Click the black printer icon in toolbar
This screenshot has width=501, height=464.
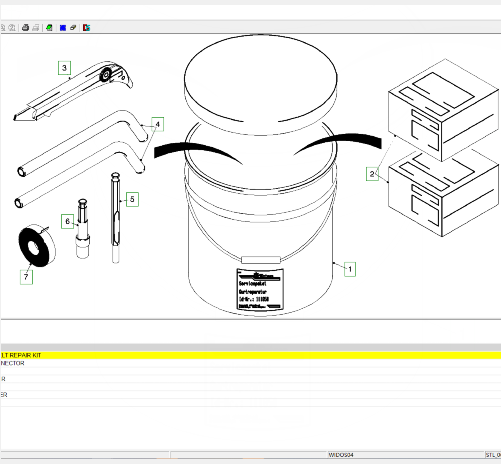[25, 28]
